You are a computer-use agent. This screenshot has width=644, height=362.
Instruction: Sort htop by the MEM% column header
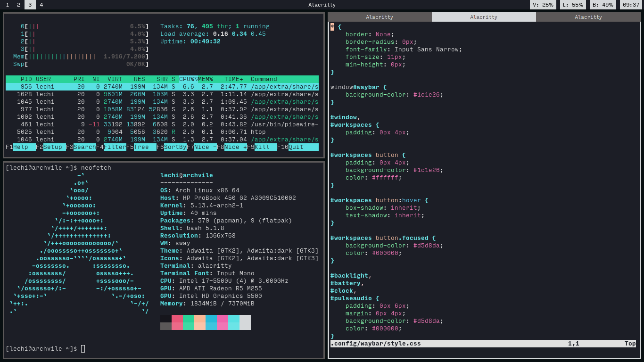tap(206, 79)
